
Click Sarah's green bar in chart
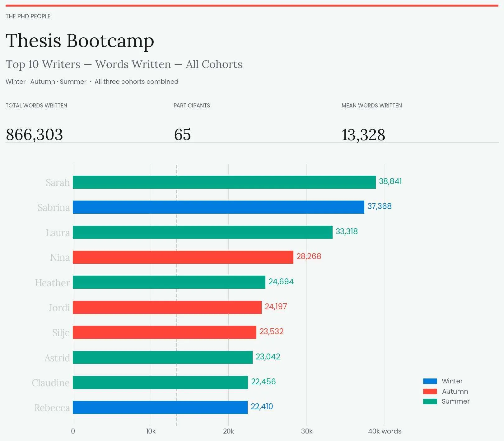pyautogui.click(x=224, y=182)
